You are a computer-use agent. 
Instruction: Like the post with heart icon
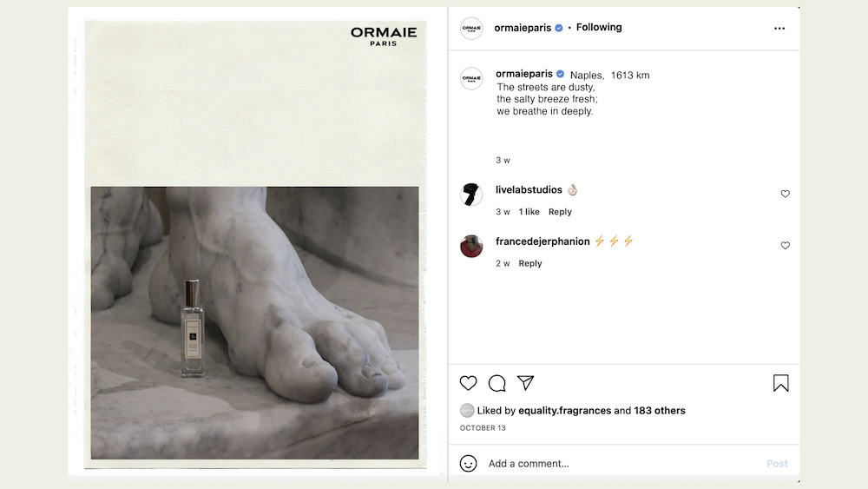[x=468, y=383]
